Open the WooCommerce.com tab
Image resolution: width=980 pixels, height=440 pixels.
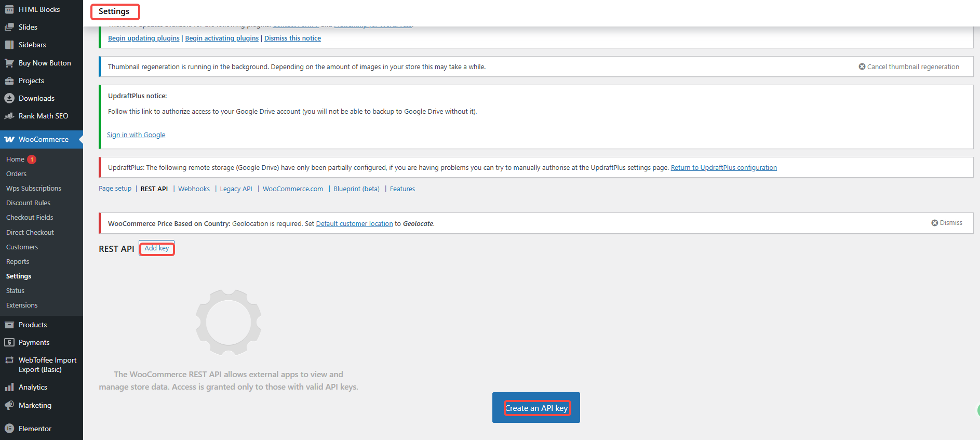click(293, 189)
